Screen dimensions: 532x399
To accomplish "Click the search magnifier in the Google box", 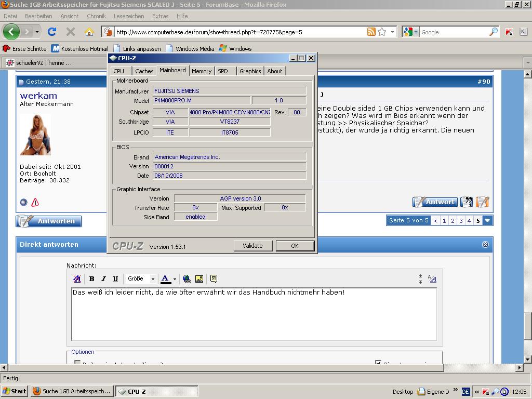I will [494, 32].
